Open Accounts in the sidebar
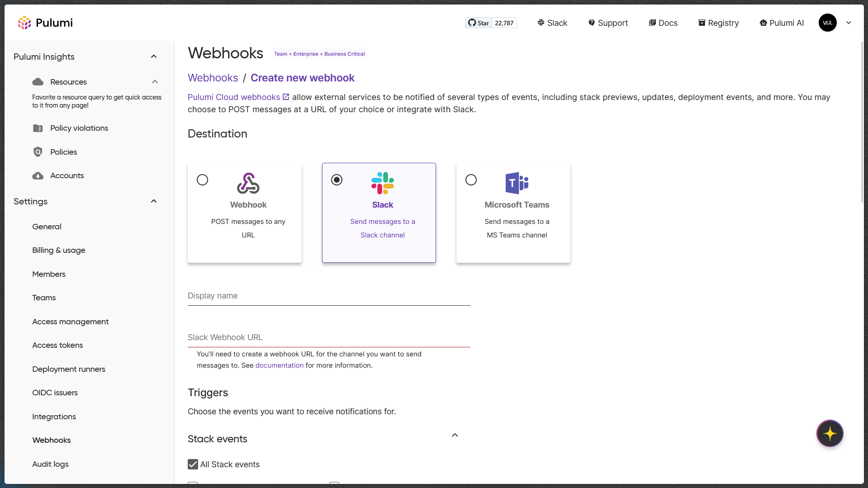The height and width of the screenshot is (488, 868). (67, 175)
